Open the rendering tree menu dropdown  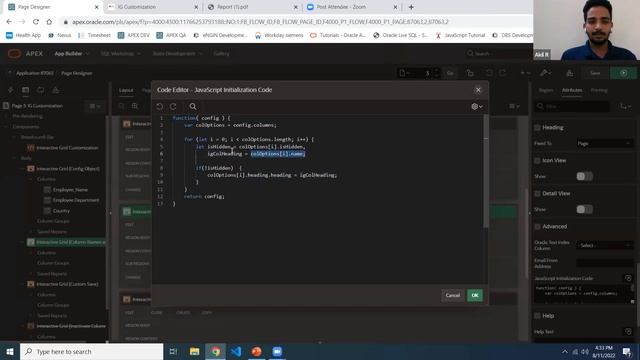point(95,106)
